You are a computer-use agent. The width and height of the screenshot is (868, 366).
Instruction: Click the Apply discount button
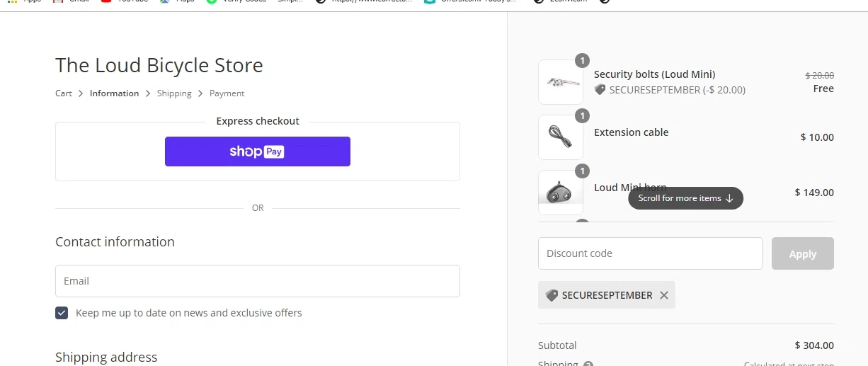click(x=802, y=253)
